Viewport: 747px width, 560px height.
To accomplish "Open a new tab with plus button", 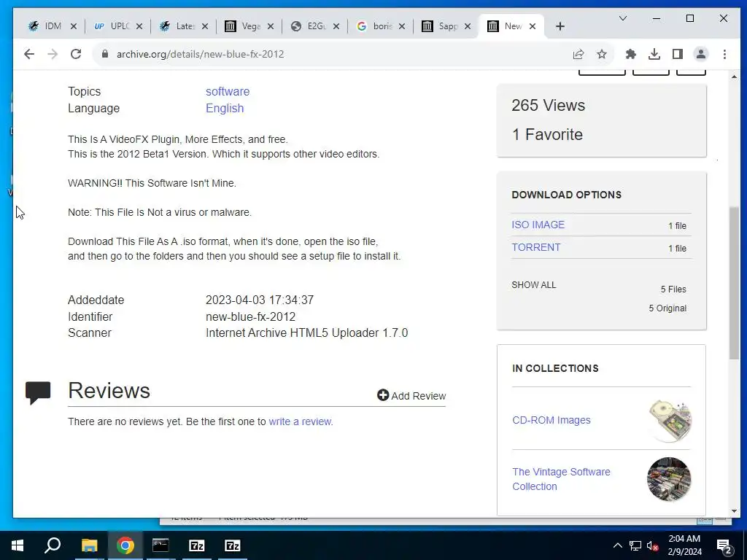I will pos(560,26).
